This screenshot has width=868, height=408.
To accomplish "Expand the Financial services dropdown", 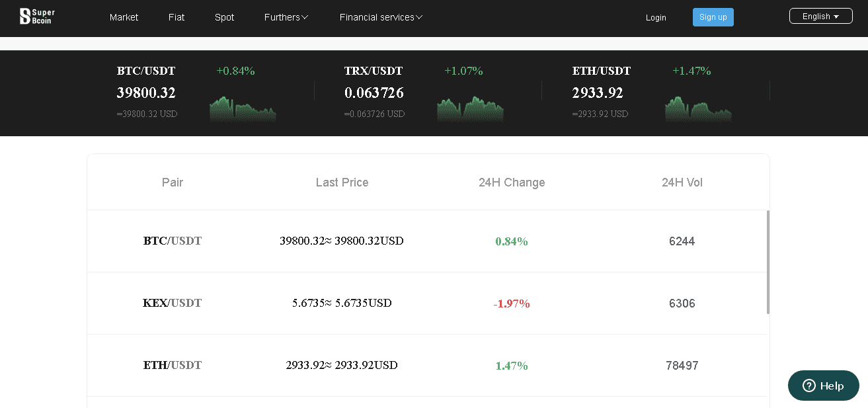I will coord(381,17).
